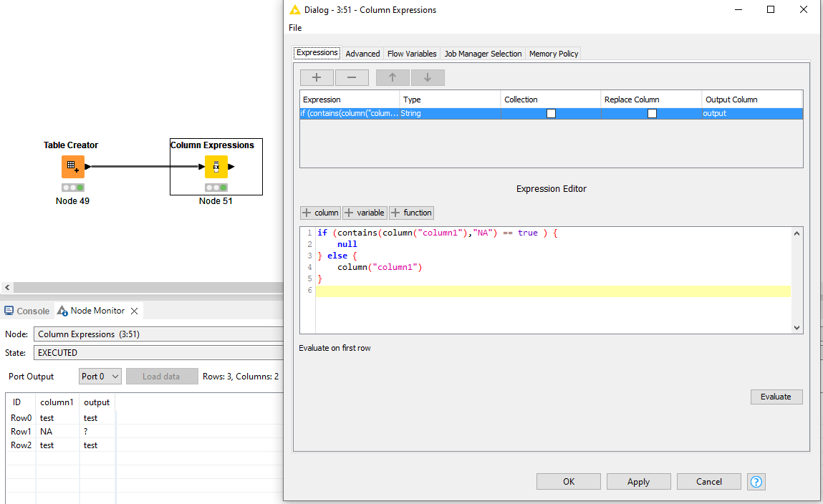This screenshot has height=504, width=823.
Task: Confirm dialog with OK button
Action: (x=569, y=481)
